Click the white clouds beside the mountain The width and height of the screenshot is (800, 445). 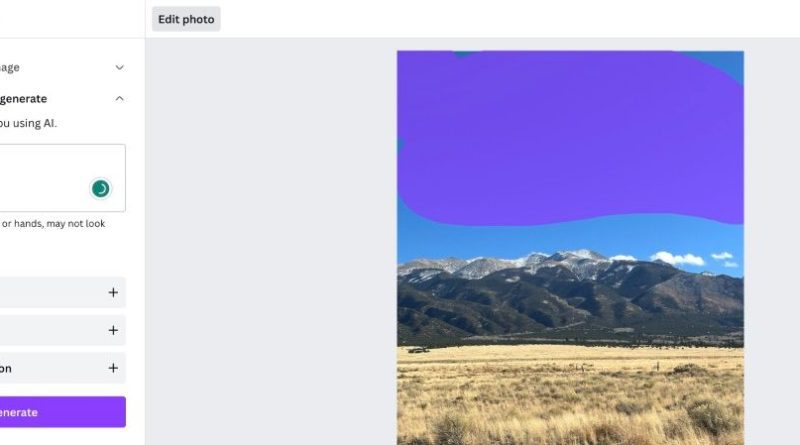[x=679, y=258]
